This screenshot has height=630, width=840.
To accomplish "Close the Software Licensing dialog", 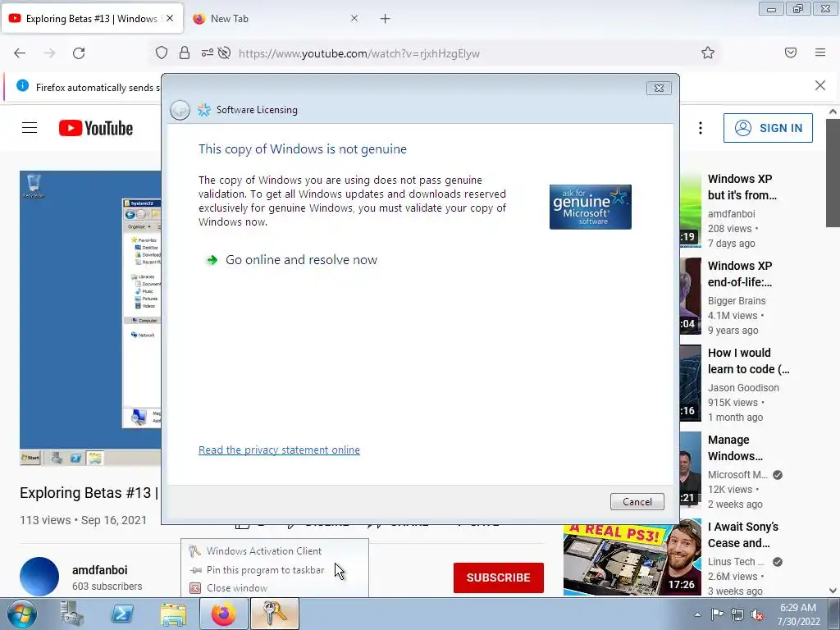I will (x=659, y=88).
